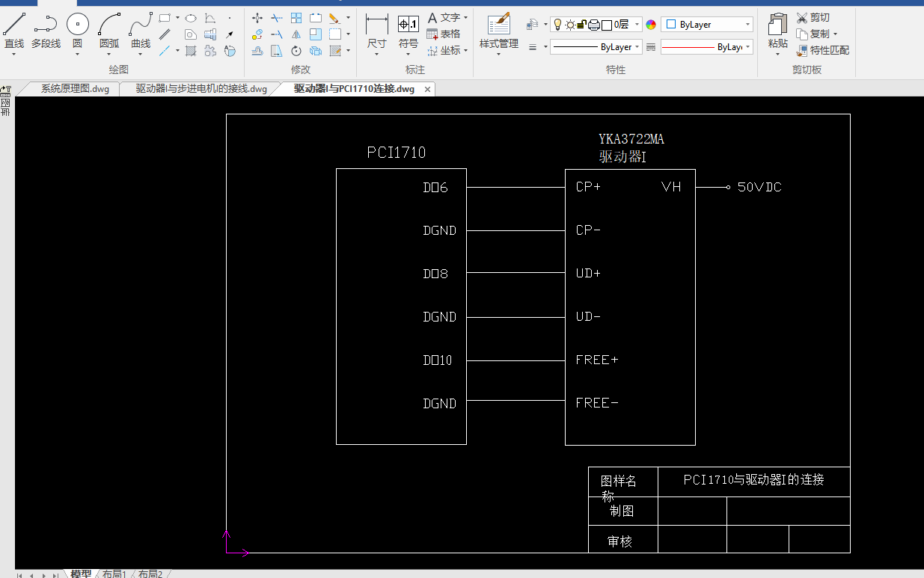Screen dimensions: 924x578
Task: Click the PCI1710 label in drawing
Action: 396,153
